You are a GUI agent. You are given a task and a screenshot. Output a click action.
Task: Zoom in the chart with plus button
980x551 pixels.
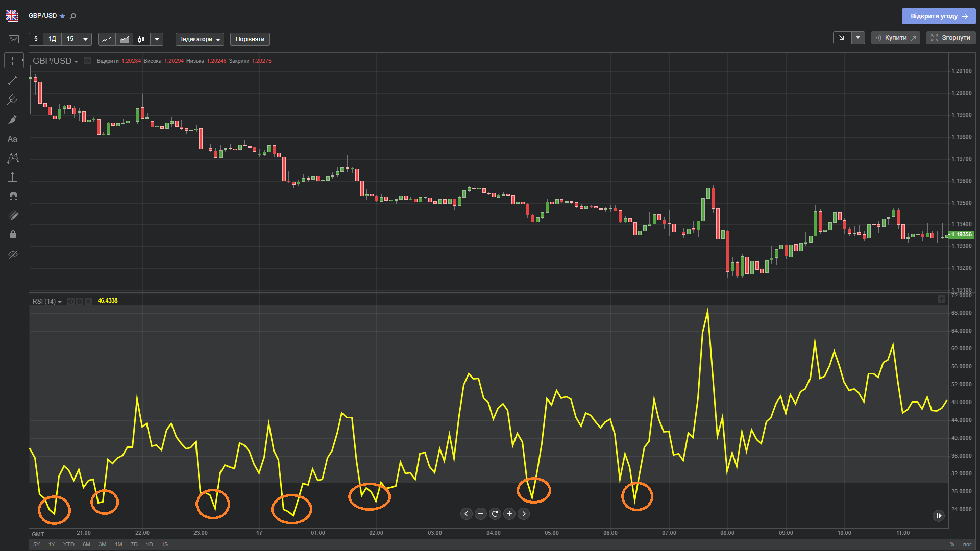[x=509, y=514]
